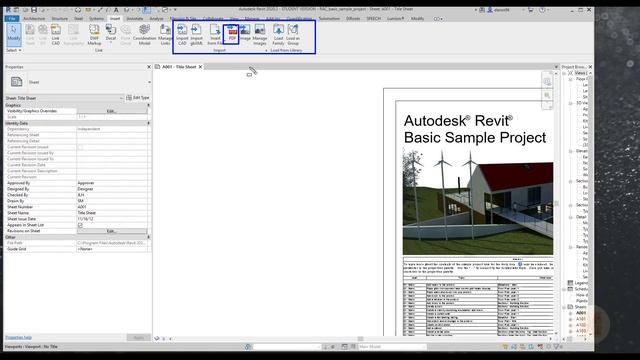
Task: Close the Properties palette
Action: [x=149, y=67]
